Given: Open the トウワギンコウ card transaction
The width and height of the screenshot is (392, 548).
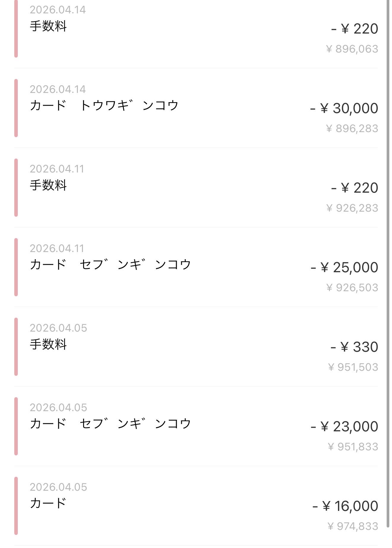Looking at the screenshot, I should pos(104,106).
